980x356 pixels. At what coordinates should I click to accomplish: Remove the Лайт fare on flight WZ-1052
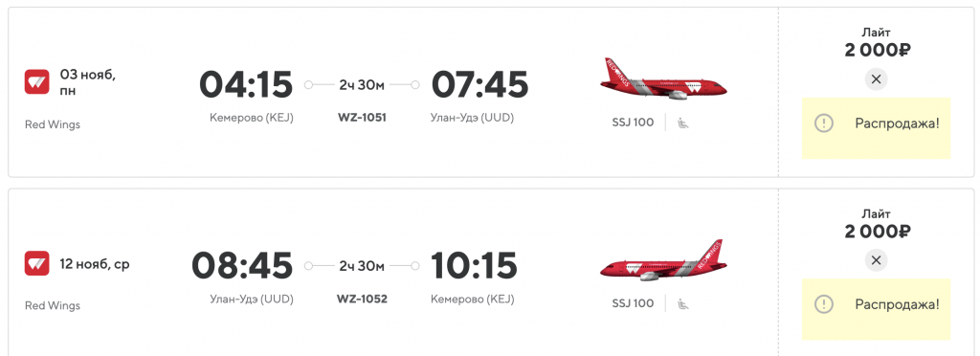pos(876,260)
